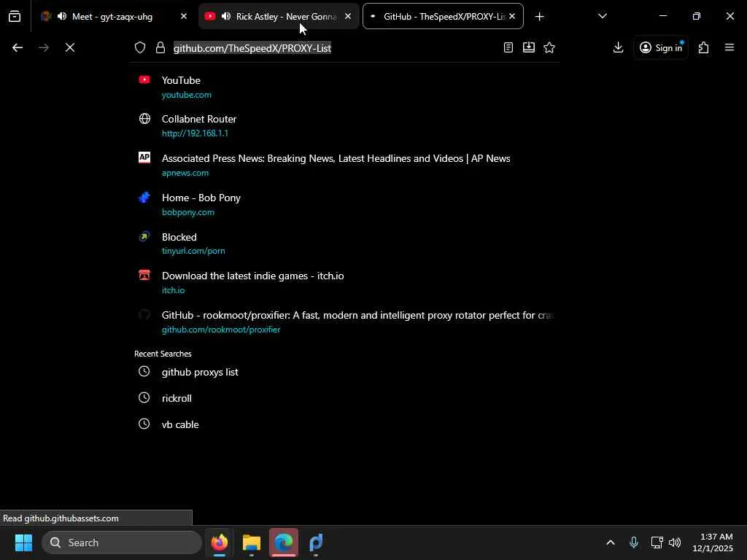Click the Sign in account button
This screenshot has width=747, height=560.
tap(661, 47)
